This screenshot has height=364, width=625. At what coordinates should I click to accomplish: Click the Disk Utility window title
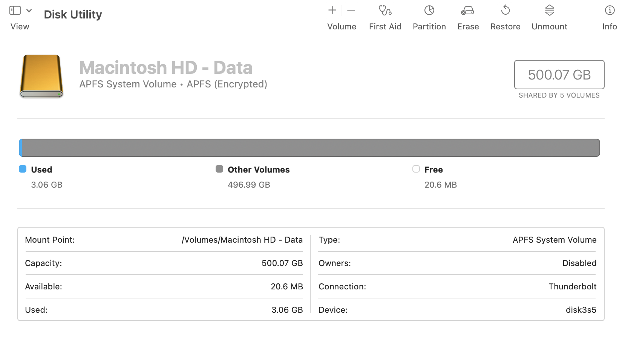tap(73, 14)
